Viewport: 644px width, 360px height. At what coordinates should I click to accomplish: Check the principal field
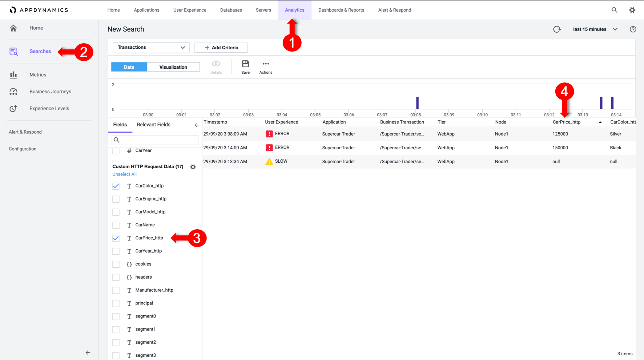coord(116,303)
